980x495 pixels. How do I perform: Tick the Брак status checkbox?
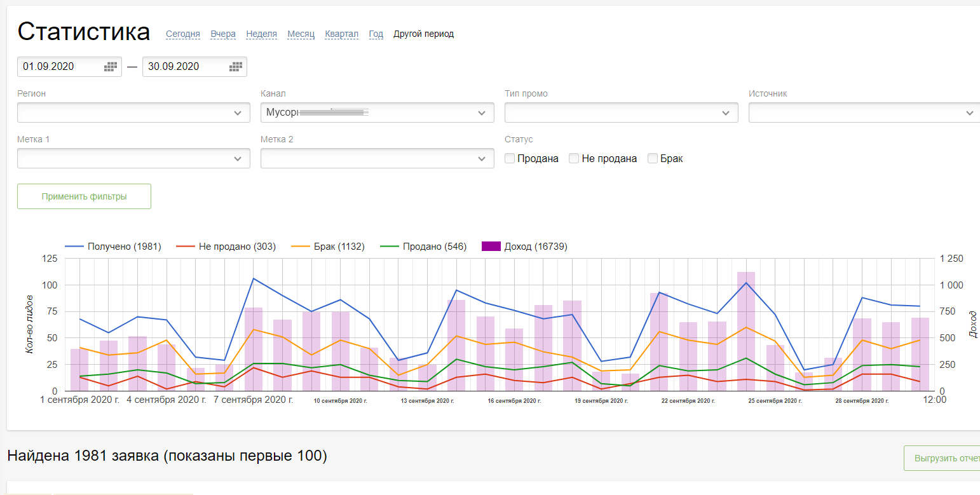(653, 159)
